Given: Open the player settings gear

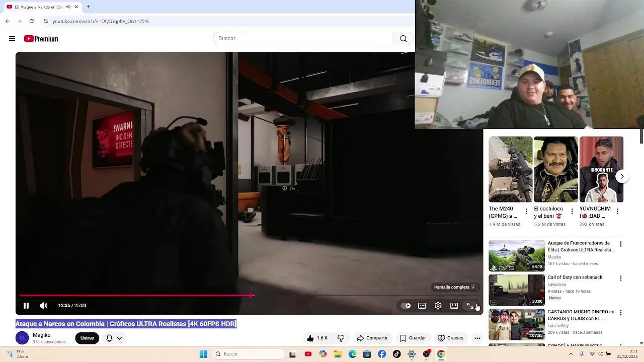Looking at the screenshot, I should click(438, 306).
